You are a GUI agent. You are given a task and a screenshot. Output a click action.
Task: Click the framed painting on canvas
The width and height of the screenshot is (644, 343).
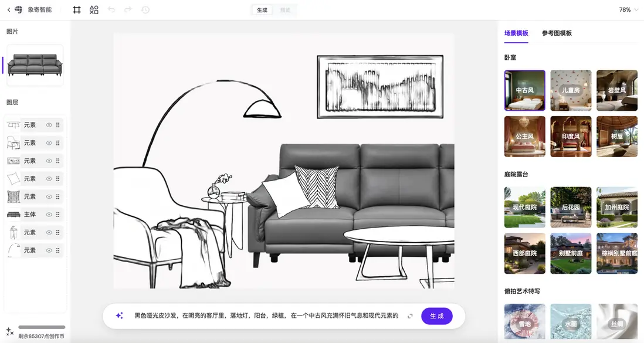pos(380,87)
